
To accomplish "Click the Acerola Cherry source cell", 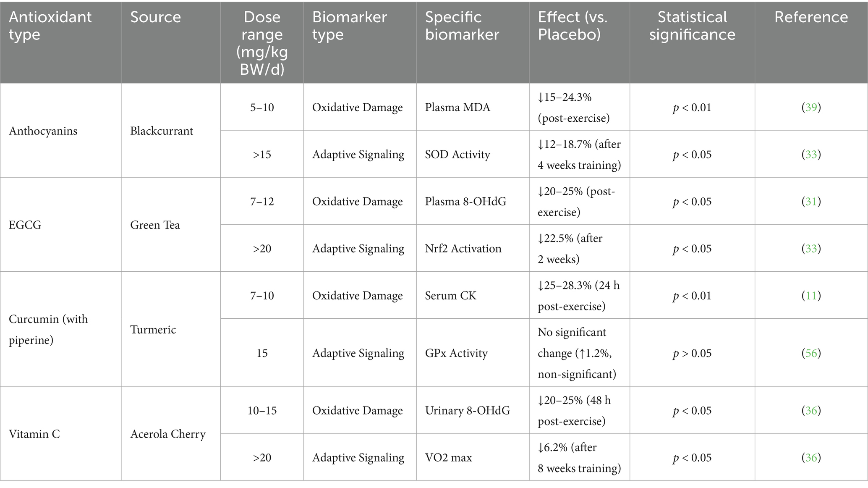I will (168, 434).
